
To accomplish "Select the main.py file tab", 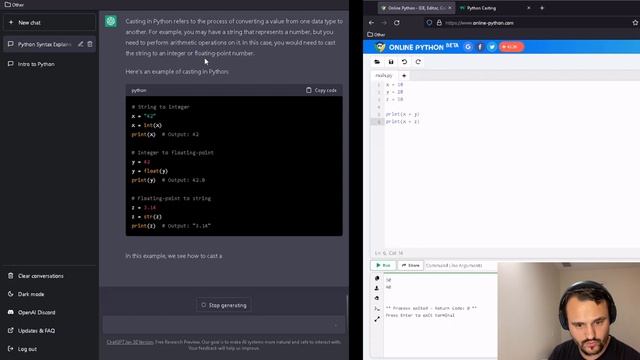I will [384, 76].
